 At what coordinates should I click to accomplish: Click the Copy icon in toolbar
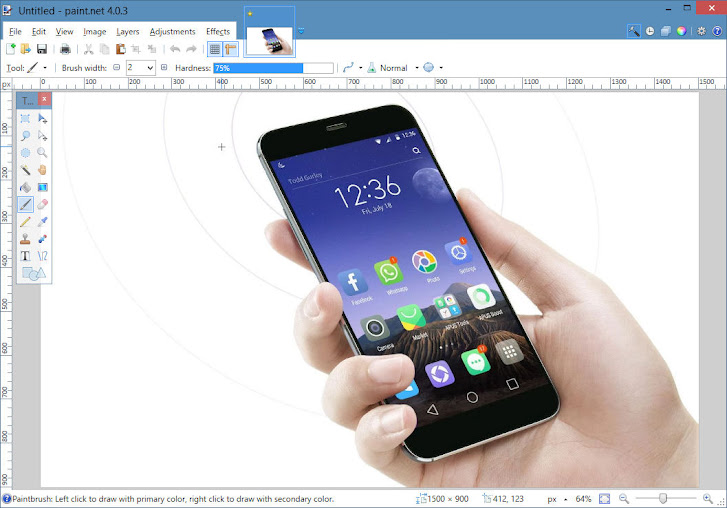point(105,49)
